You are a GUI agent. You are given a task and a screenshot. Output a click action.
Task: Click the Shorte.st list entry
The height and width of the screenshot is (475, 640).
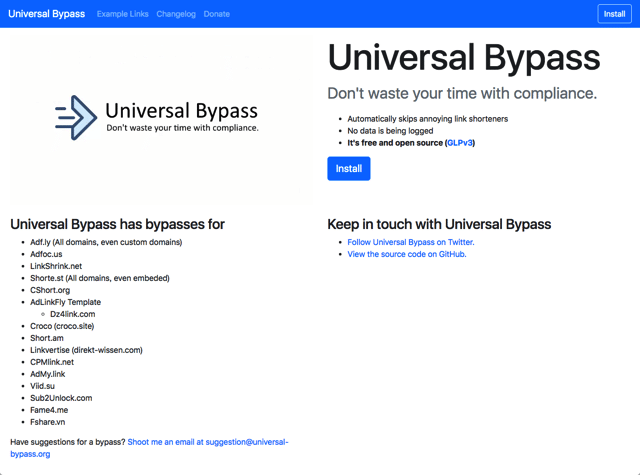(100, 278)
